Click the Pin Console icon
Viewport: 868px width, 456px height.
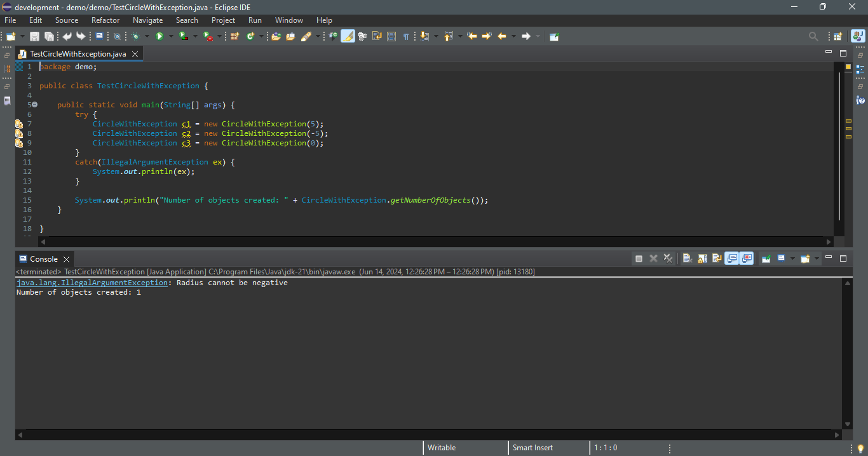pos(766,258)
